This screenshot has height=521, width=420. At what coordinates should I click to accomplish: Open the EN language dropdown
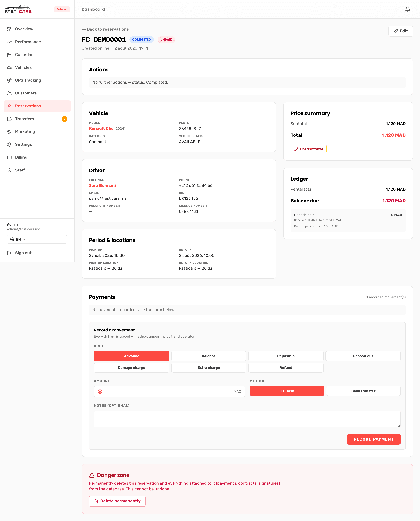(37, 239)
